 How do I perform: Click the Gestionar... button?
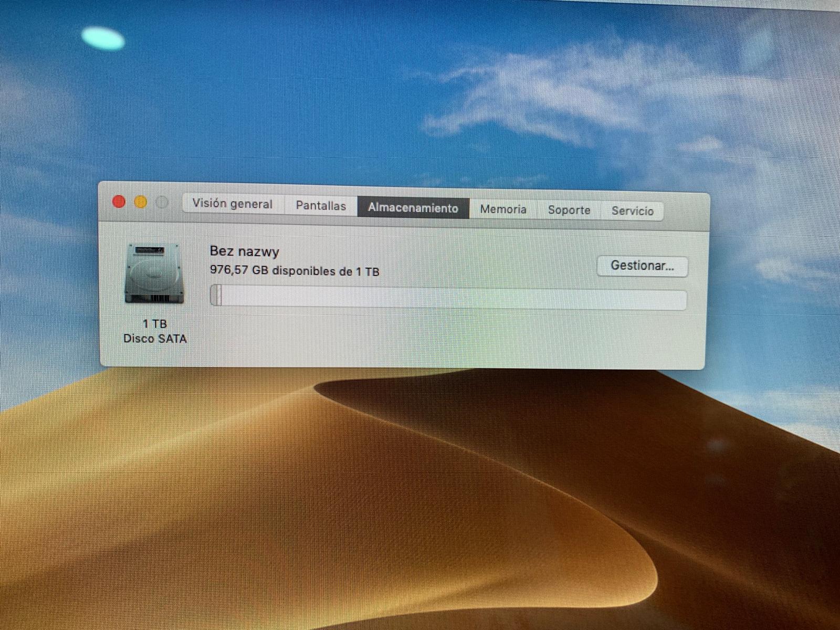click(642, 266)
